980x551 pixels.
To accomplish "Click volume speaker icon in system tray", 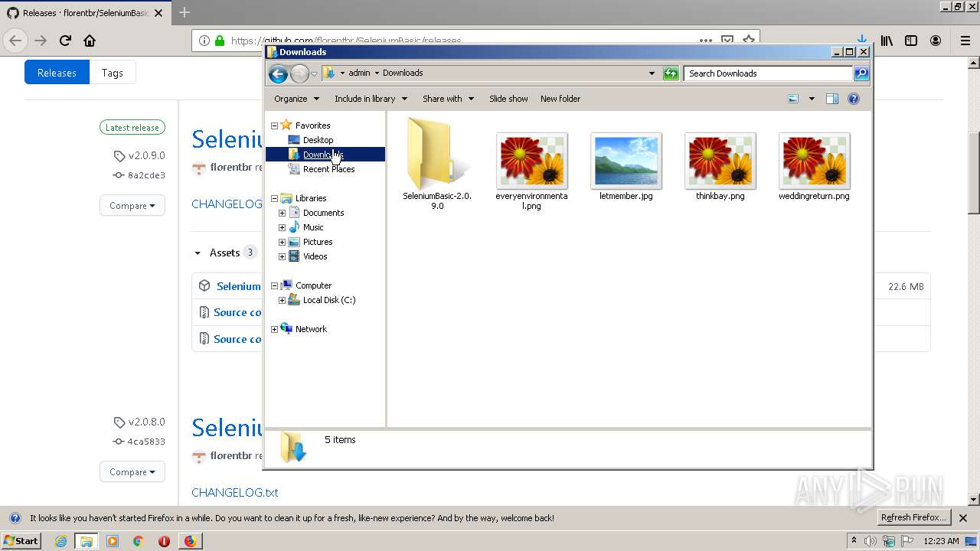I will pos(871,541).
